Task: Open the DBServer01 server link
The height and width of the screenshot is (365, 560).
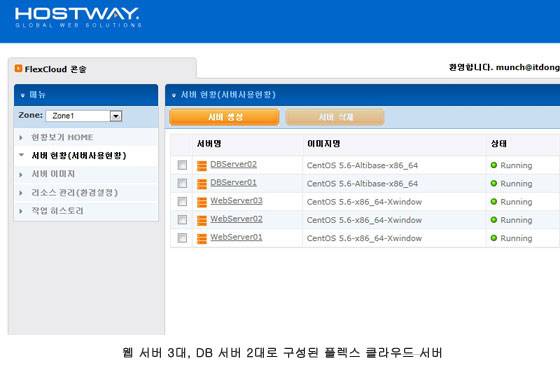Action: [233, 182]
